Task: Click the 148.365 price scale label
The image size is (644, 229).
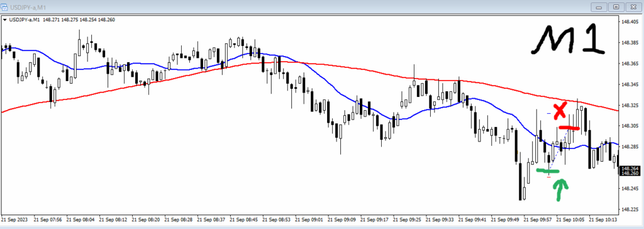Action: click(x=630, y=64)
